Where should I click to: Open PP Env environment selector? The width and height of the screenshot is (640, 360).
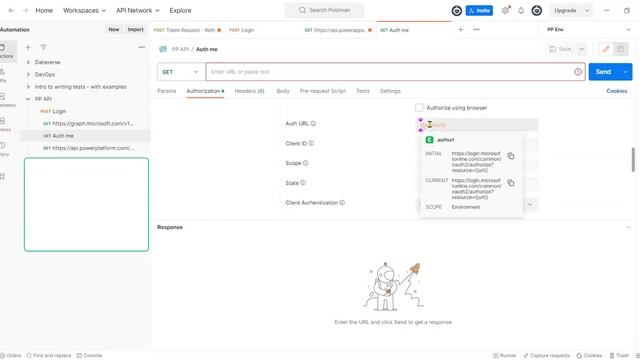(589, 29)
